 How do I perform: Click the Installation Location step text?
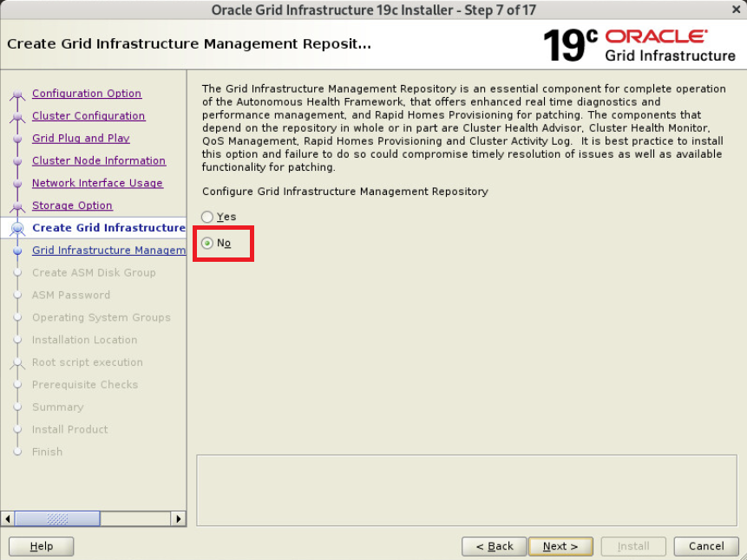(x=85, y=340)
